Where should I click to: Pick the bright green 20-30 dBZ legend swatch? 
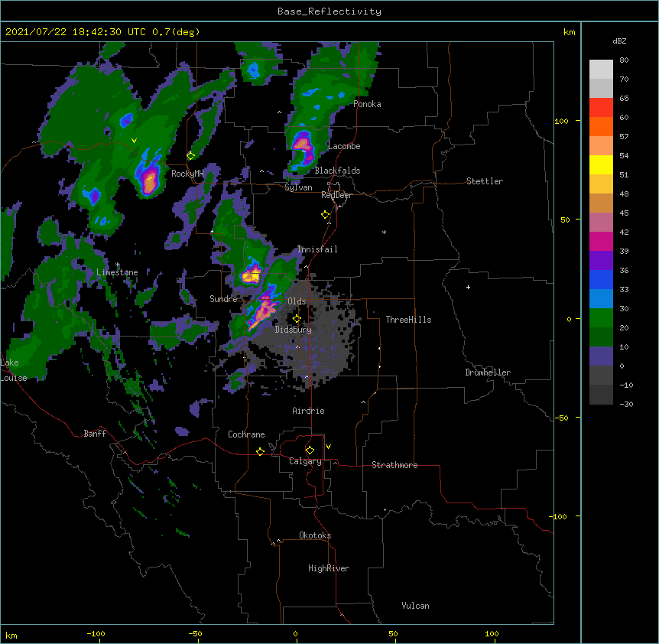click(x=601, y=318)
